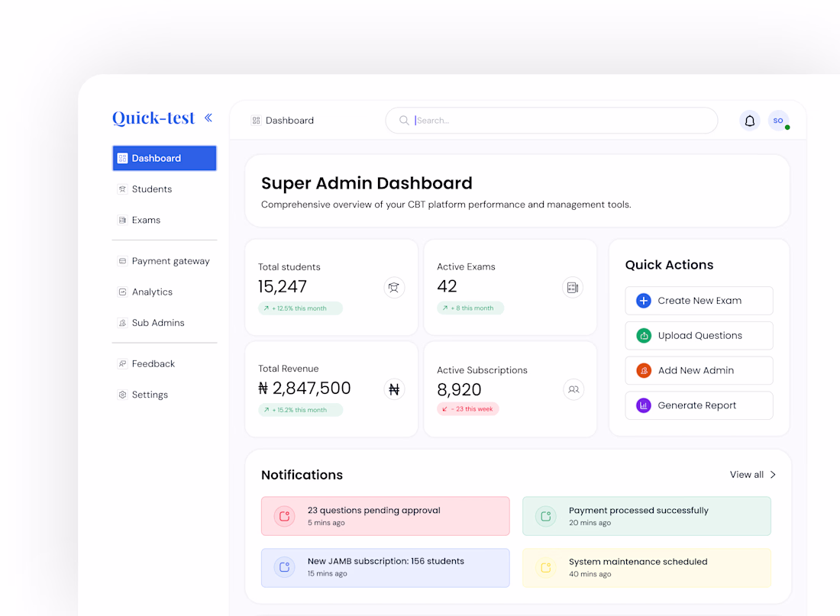The image size is (840, 616).
Task: Click the Students sidebar icon
Action: [x=122, y=189]
